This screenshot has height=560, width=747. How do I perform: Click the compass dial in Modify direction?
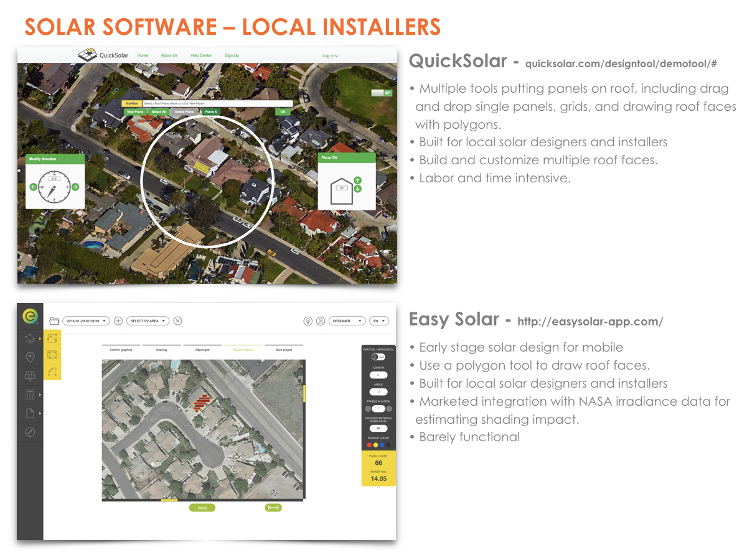tap(54, 187)
